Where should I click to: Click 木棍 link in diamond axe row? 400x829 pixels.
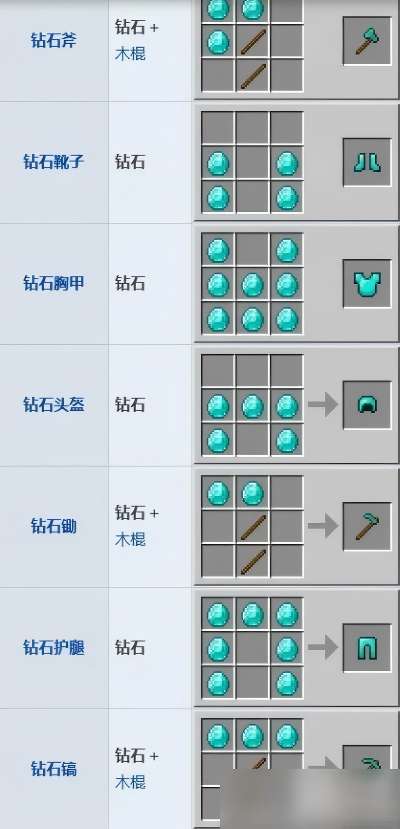pos(130,54)
